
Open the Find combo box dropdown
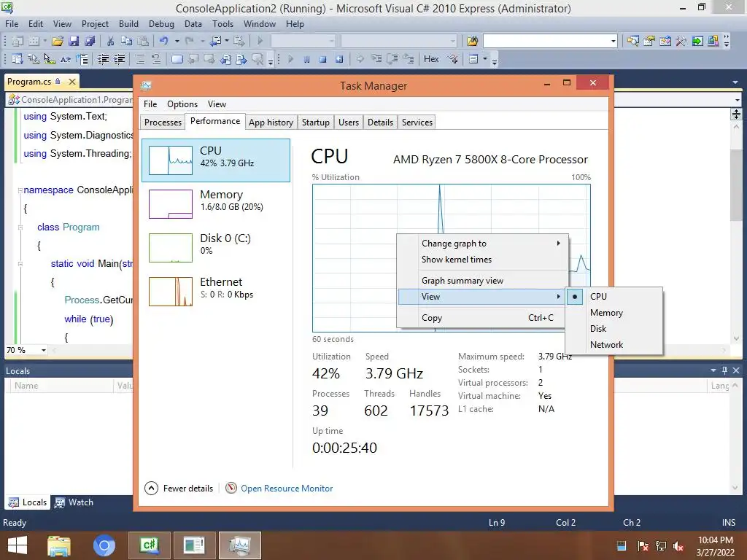(613, 41)
